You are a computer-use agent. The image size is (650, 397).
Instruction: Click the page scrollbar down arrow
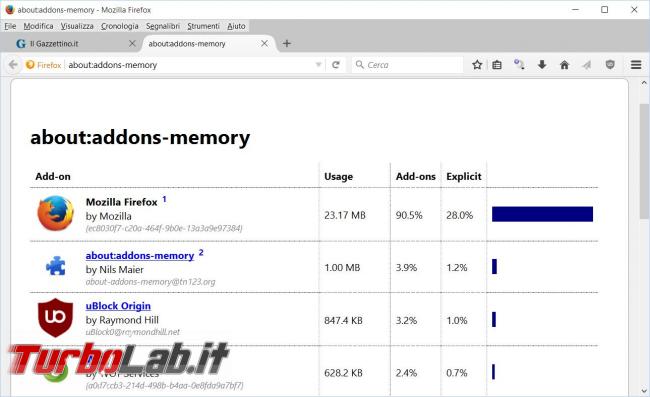point(644,391)
